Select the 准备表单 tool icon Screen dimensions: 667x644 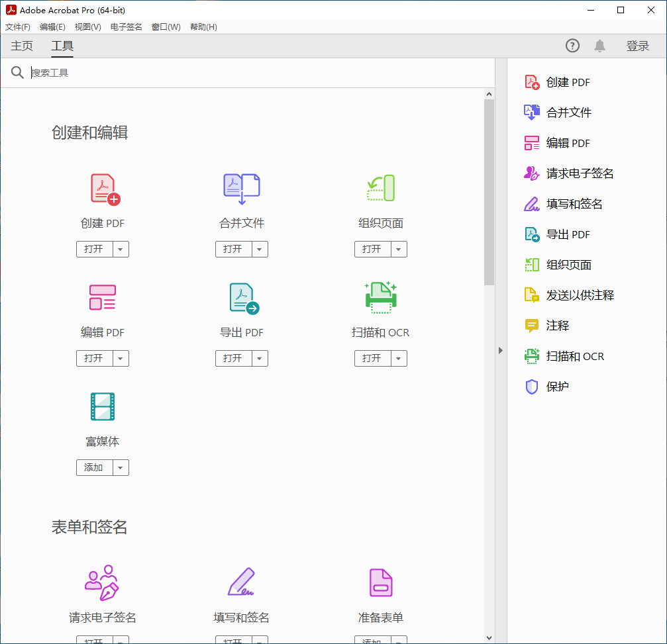point(381,582)
